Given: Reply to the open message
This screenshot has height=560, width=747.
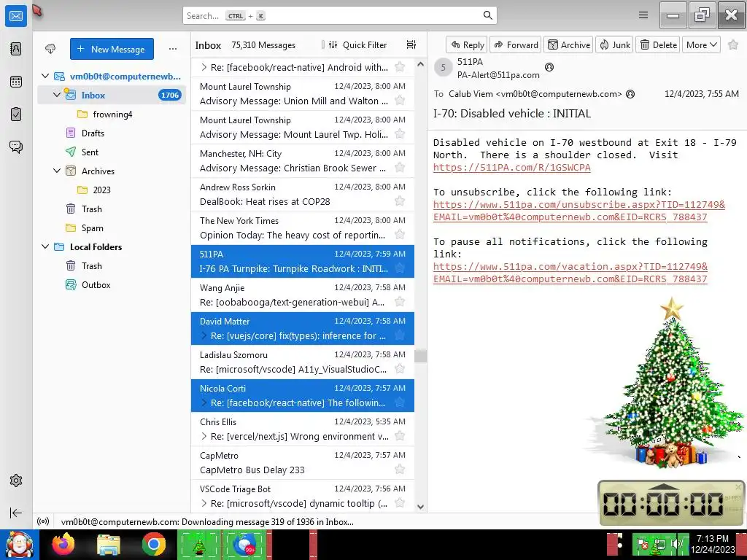Looking at the screenshot, I should pyautogui.click(x=467, y=44).
